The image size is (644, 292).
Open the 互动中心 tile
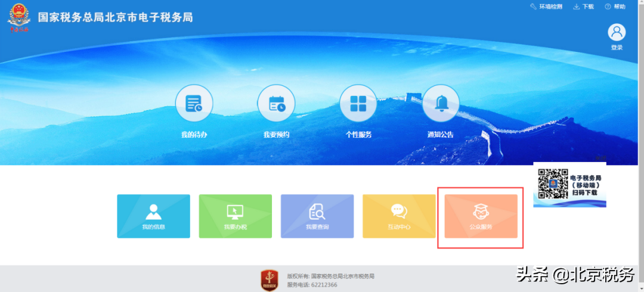399,216
